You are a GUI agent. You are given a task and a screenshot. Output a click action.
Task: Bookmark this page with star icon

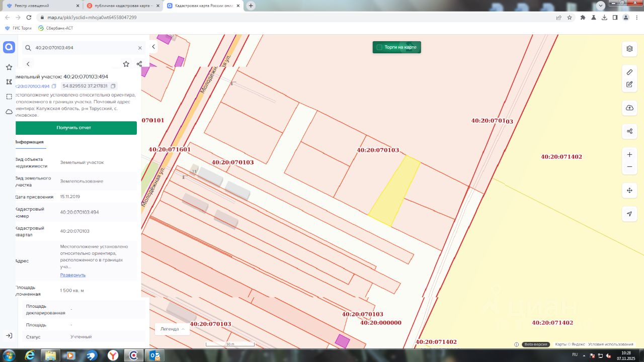click(570, 17)
